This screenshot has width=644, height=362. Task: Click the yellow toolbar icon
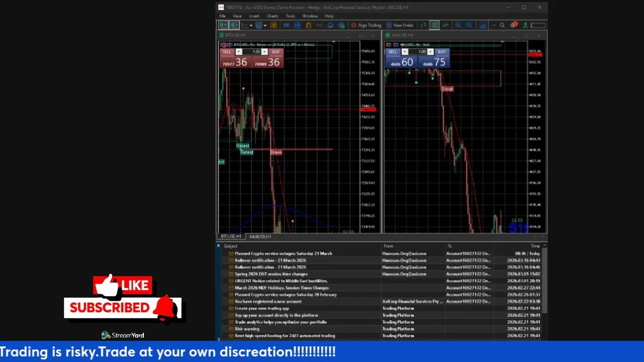click(x=274, y=25)
